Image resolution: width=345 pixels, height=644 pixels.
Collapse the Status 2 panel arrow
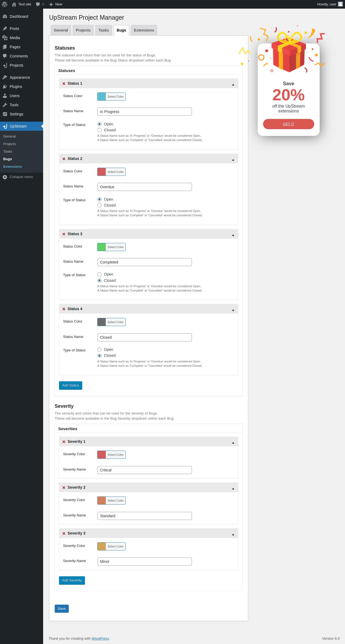[x=233, y=160]
